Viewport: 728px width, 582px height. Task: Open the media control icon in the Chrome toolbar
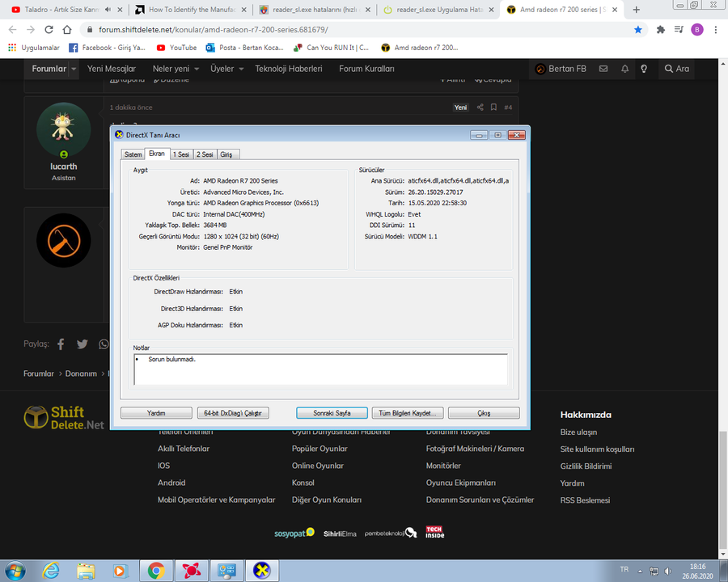click(x=679, y=30)
